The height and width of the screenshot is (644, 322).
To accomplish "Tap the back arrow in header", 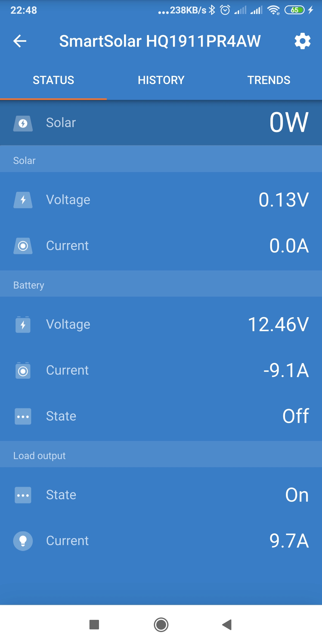I will [20, 41].
